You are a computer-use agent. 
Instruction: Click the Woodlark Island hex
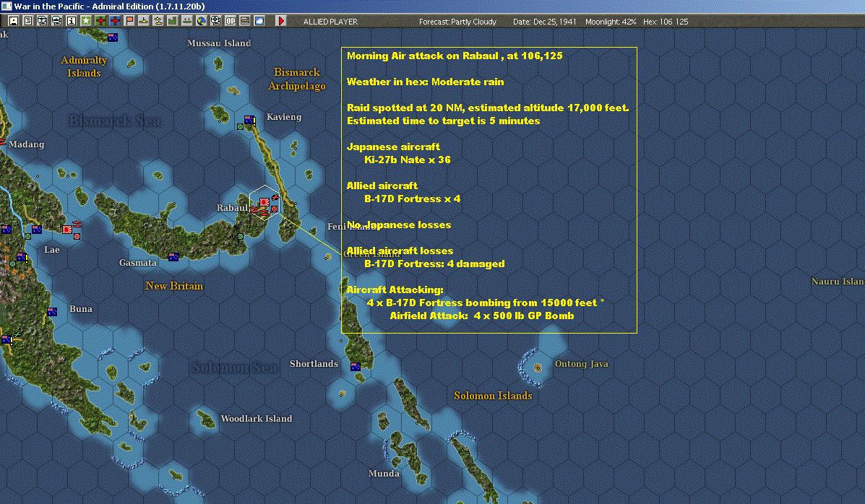coord(207,420)
